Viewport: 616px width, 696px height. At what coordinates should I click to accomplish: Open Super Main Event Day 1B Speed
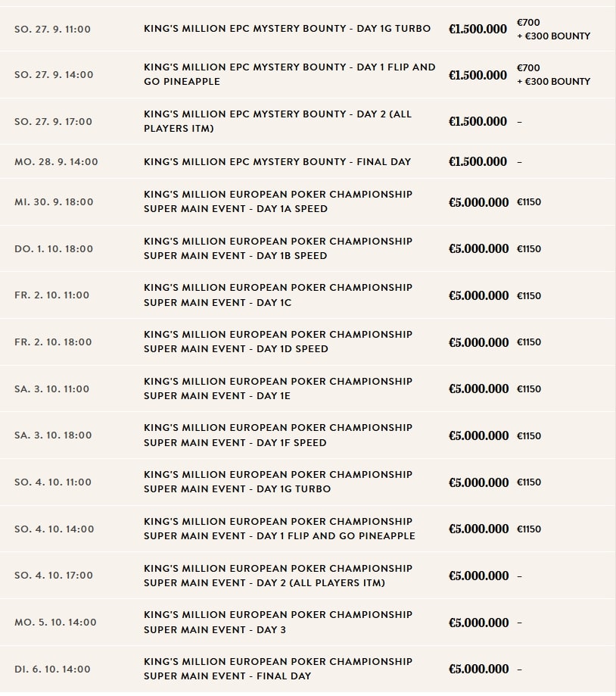tap(278, 248)
